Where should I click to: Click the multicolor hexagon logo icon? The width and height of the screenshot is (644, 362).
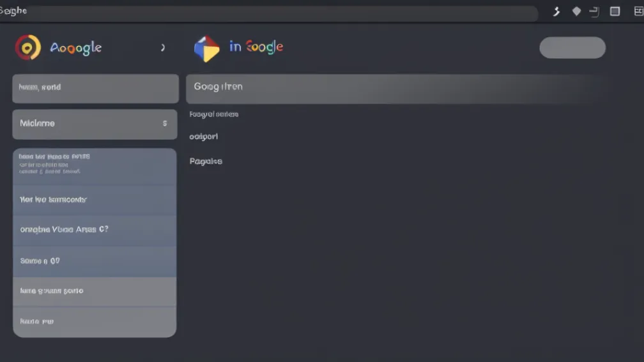pos(206,49)
